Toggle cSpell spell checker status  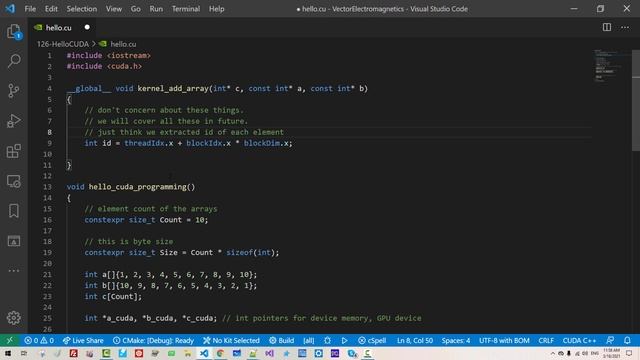point(372,340)
